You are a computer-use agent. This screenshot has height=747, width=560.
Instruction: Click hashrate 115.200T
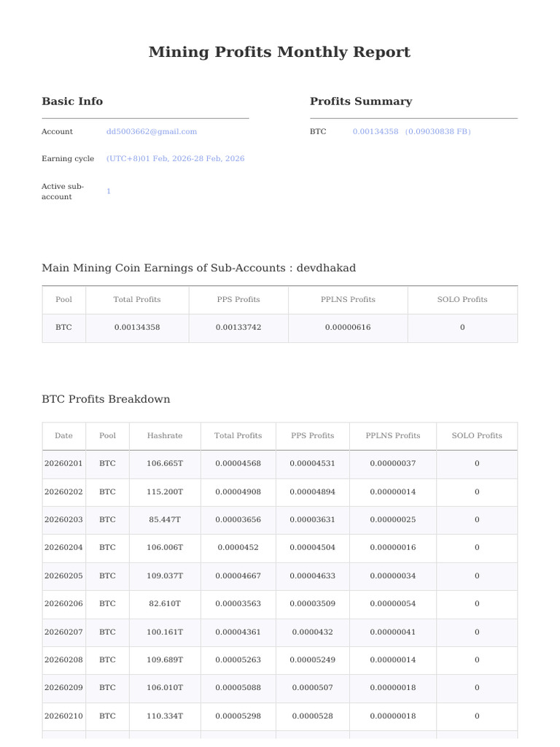(165, 492)
